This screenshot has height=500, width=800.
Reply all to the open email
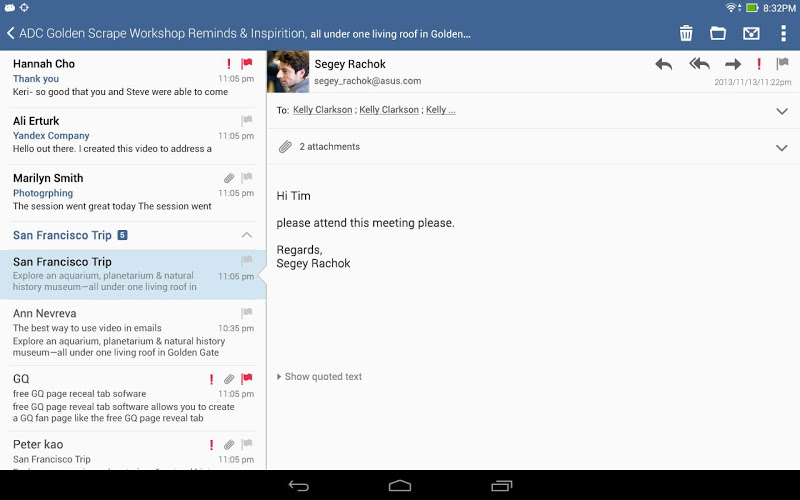[699, 64]
